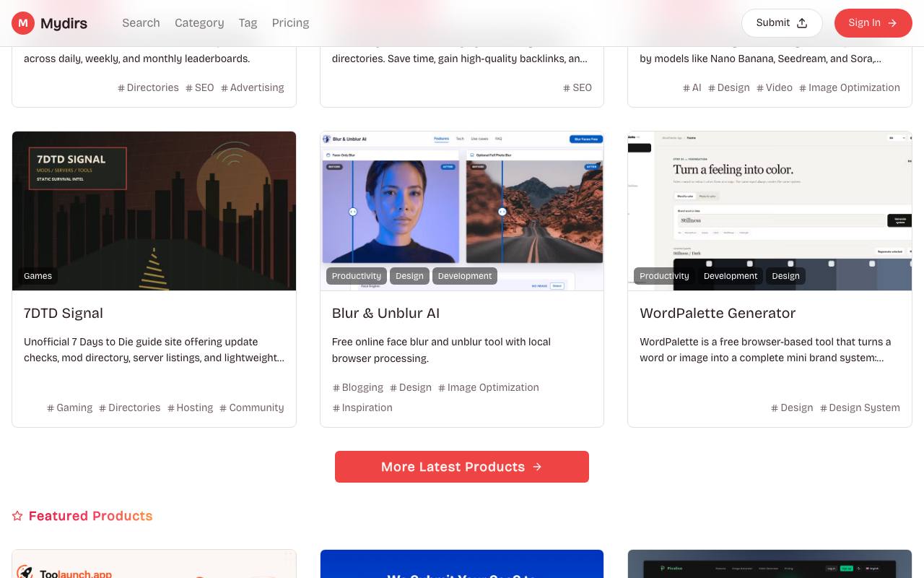Select the #Community tag
The width and height of the screenshot is (924, 578).
(252, 407)
